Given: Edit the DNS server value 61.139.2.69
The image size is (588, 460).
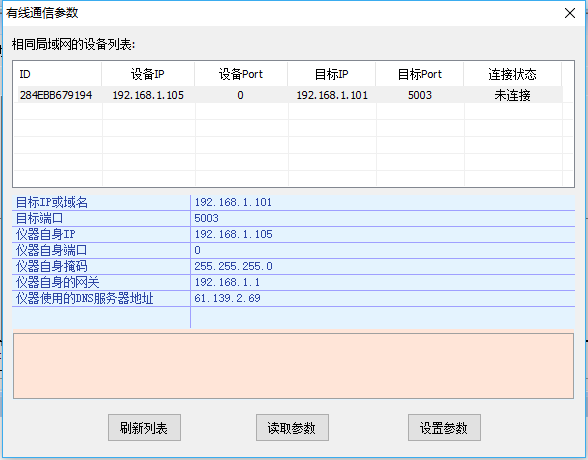Looking at the screenshot, I should click(x=383, y=298).
